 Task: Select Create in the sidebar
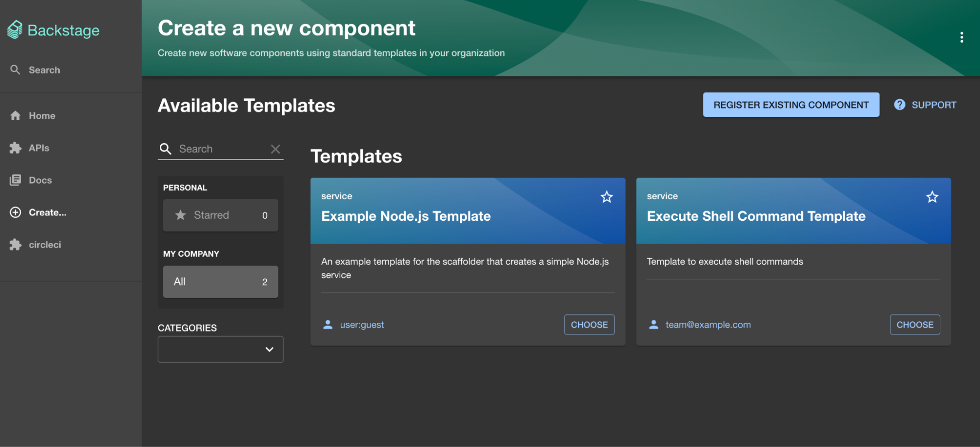pos(48,212)
